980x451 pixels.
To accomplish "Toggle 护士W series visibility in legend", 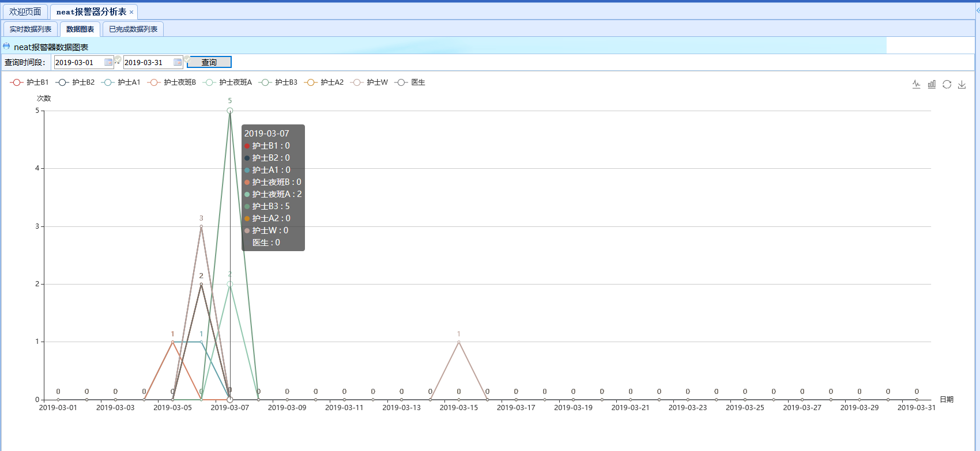I will [370, 82].
